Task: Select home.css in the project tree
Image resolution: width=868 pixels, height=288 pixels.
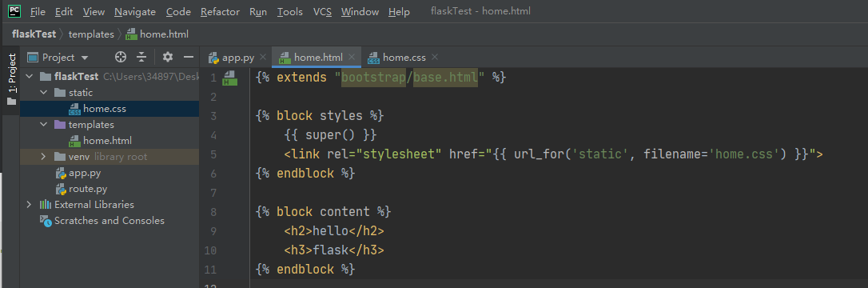Action: 109,109
